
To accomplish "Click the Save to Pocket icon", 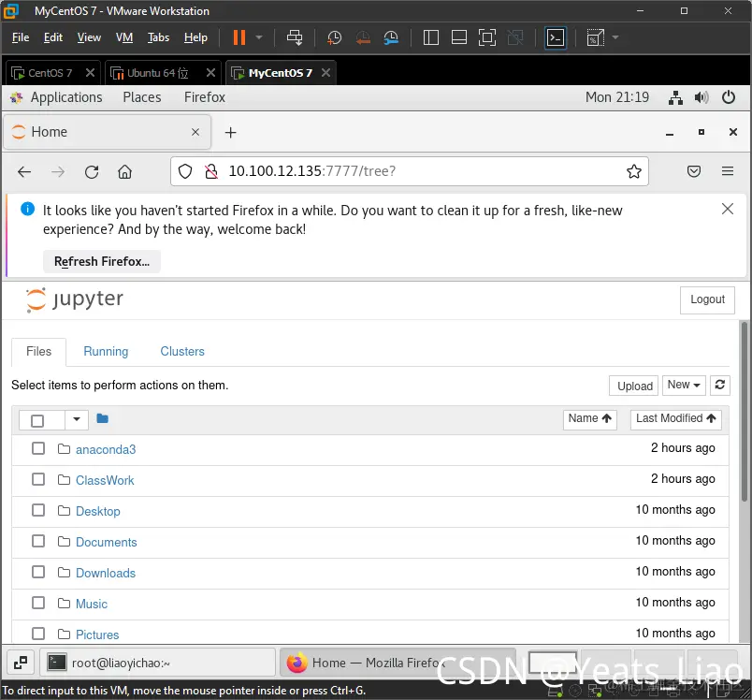I will (693, 171).
